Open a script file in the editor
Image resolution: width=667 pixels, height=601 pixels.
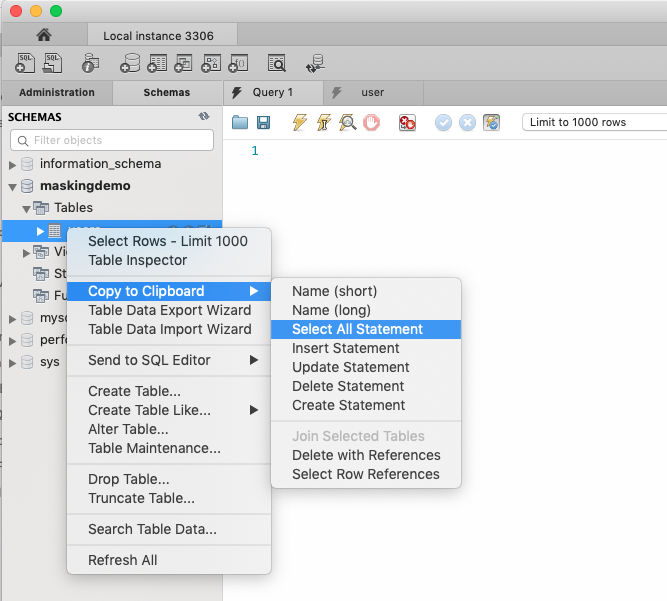[x=240, y=122]
